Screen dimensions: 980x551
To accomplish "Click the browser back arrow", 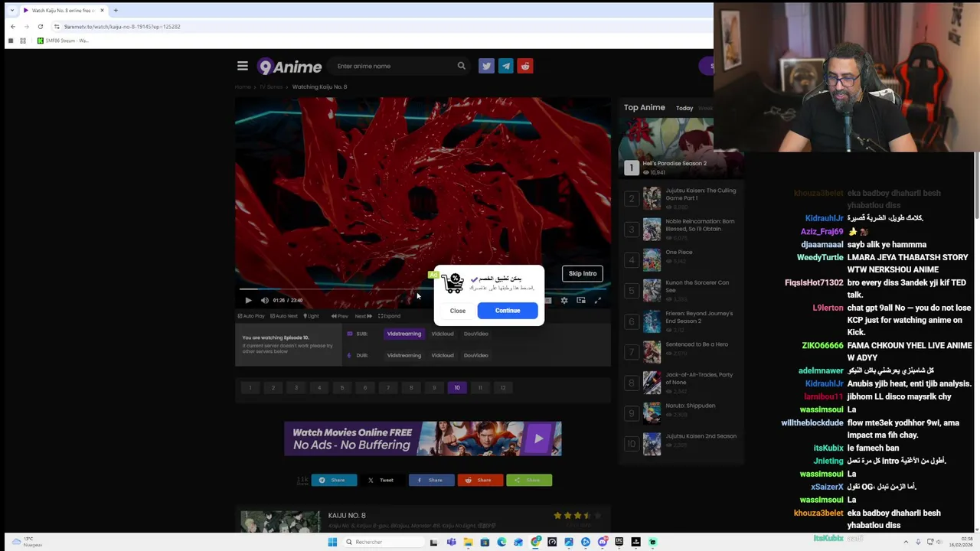I will tap(12, 27).
